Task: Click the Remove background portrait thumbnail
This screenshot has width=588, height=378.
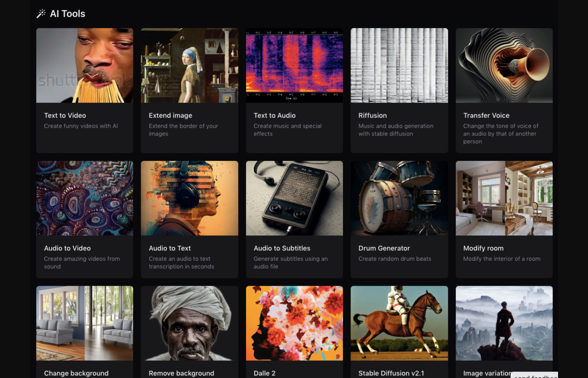Action: click(189, 323)
